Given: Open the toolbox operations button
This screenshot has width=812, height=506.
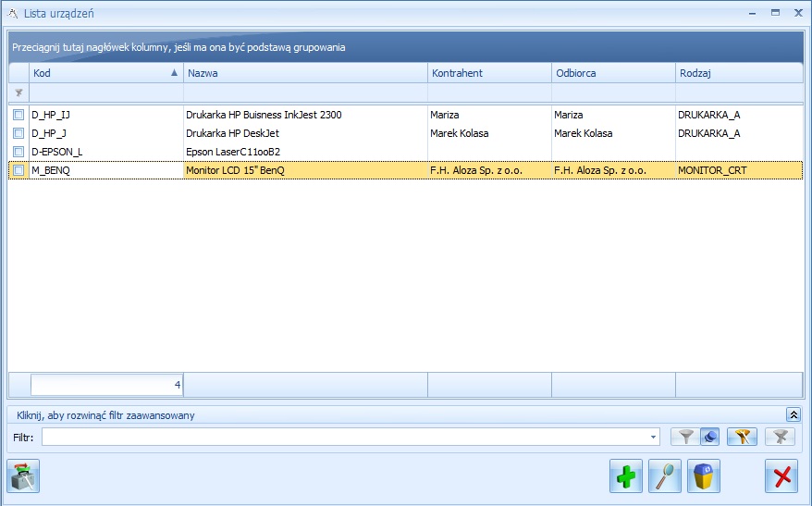Looking at the screenshot, I should (23, 476).
